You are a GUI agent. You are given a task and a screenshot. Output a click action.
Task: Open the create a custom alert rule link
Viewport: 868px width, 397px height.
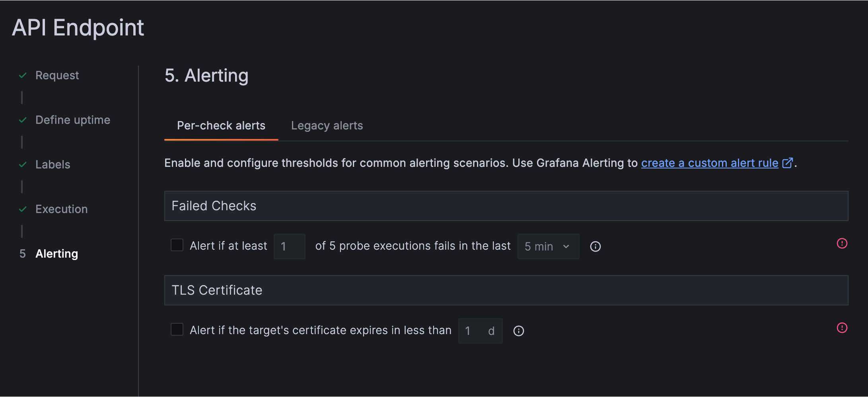pyautogui.click(x=709, y=163)
